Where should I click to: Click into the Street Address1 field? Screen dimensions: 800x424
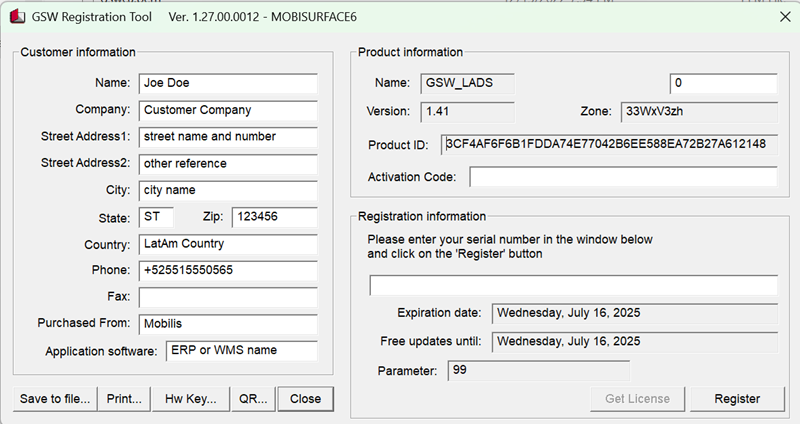[x=227, y=137]
